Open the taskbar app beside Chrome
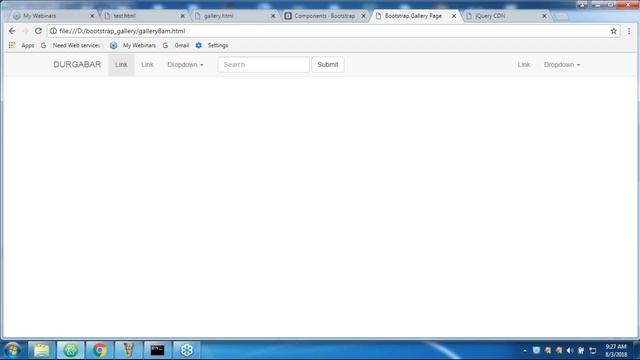The width and height of the screenshot is (640, 360). [128, 350]
